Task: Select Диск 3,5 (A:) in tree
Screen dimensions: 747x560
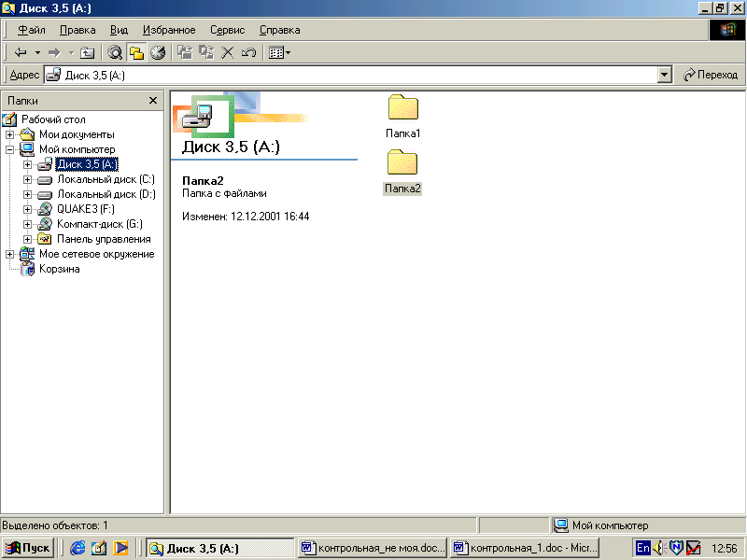Action: 87,164
